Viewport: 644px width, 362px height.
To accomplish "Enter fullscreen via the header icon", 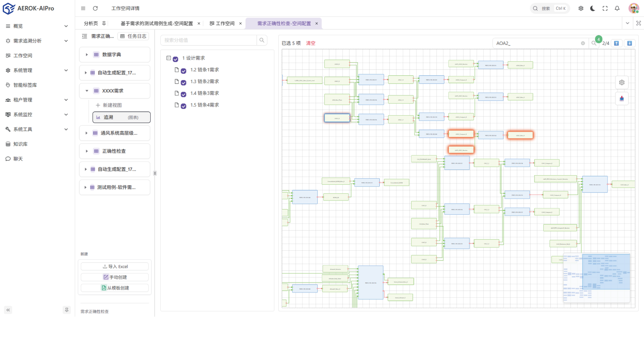I will 605,8.
